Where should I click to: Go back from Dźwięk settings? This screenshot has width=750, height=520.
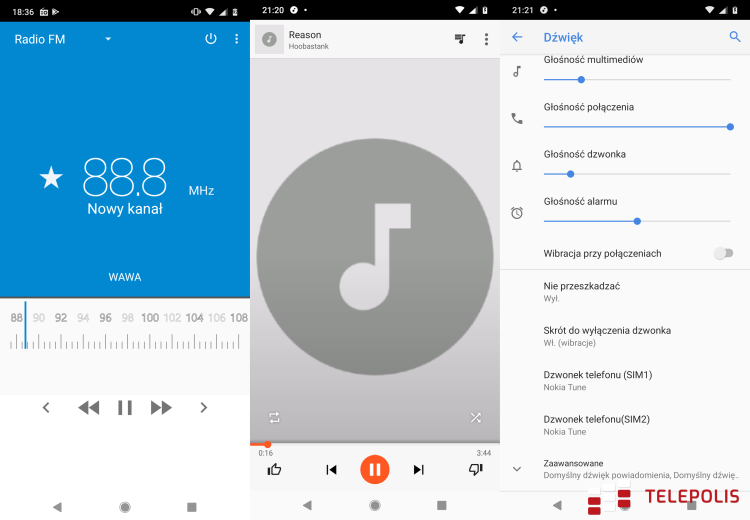517,37
